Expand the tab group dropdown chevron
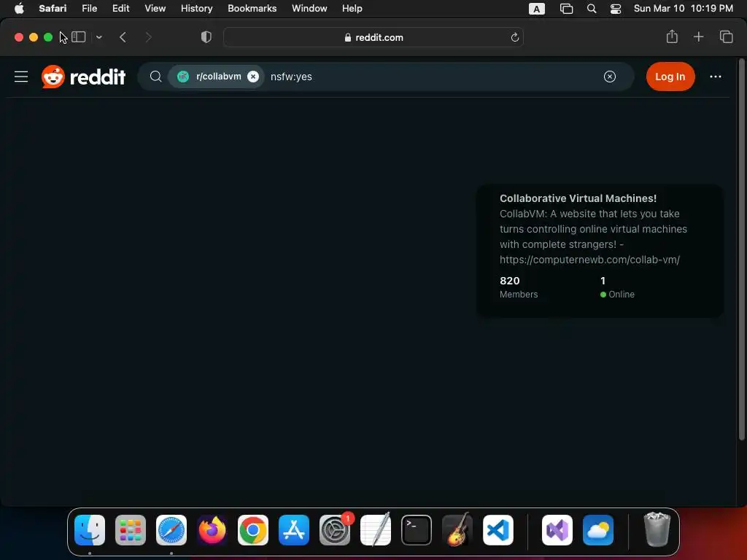This screenshot has width=747, height=560. pos(98,37)
